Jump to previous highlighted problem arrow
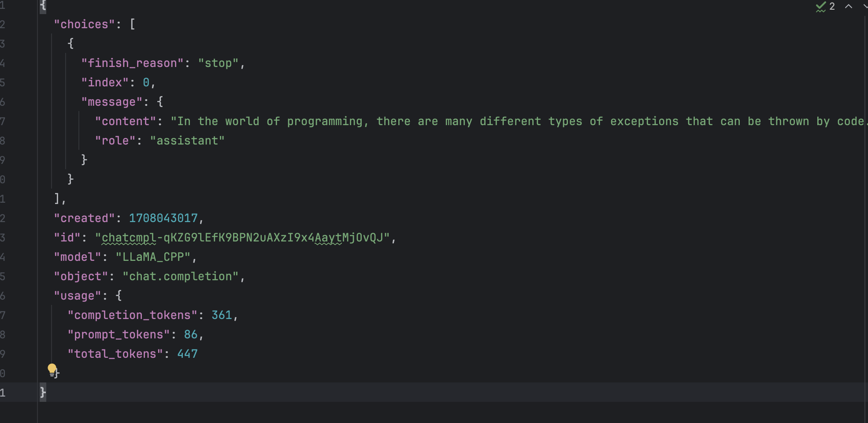 pos(849,7)
